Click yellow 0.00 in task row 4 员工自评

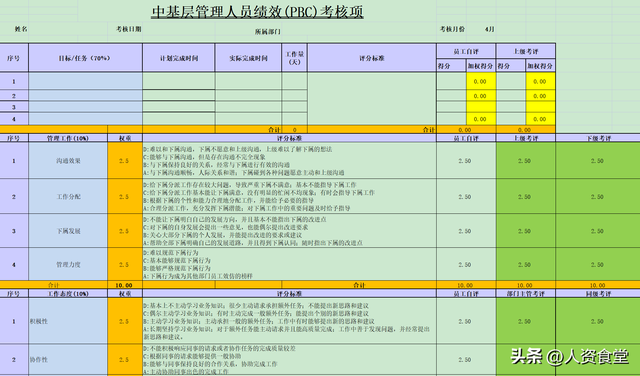481,119
